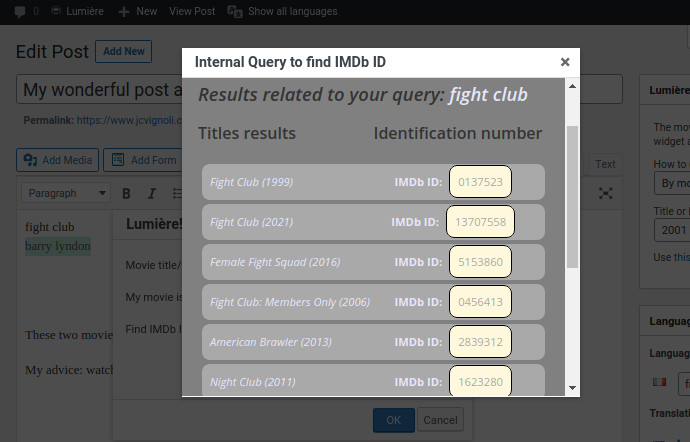
Task: Click the dialog vertical scrollbar thumb
Action: click(572, 197)
